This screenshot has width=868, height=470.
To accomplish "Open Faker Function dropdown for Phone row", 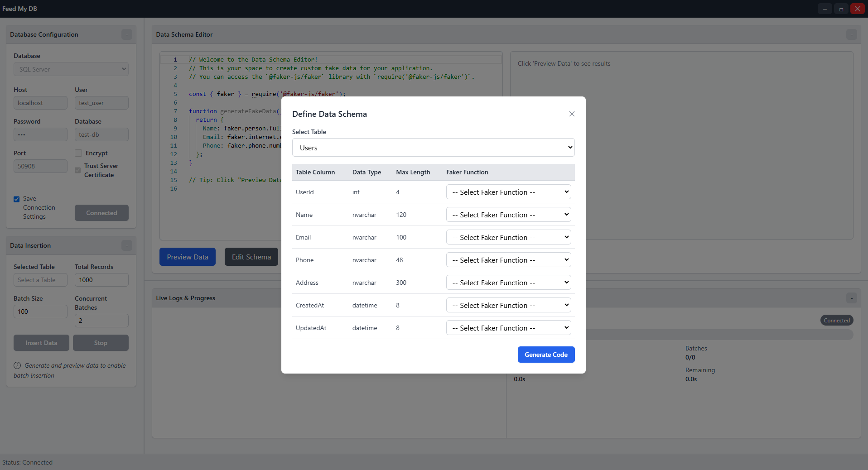I will [508, 260].
